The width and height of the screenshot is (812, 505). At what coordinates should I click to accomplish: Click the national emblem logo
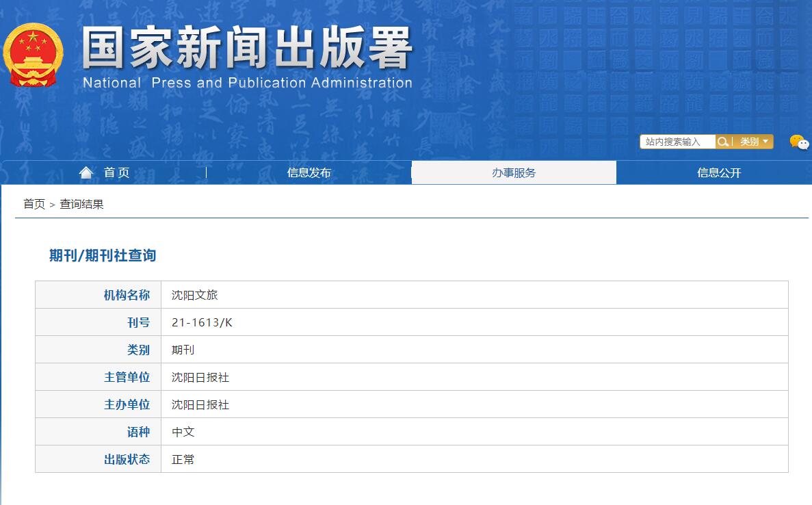(33, 55)
